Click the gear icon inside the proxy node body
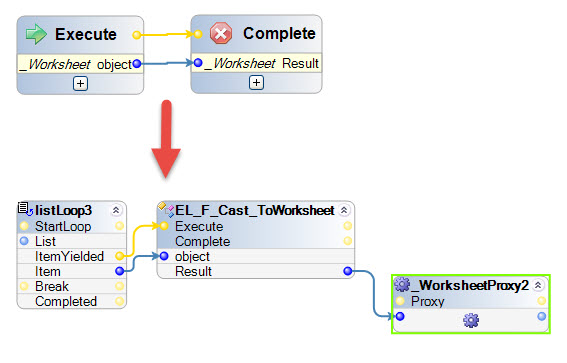This screenshot has width=567, height=363. coord(471,320)
